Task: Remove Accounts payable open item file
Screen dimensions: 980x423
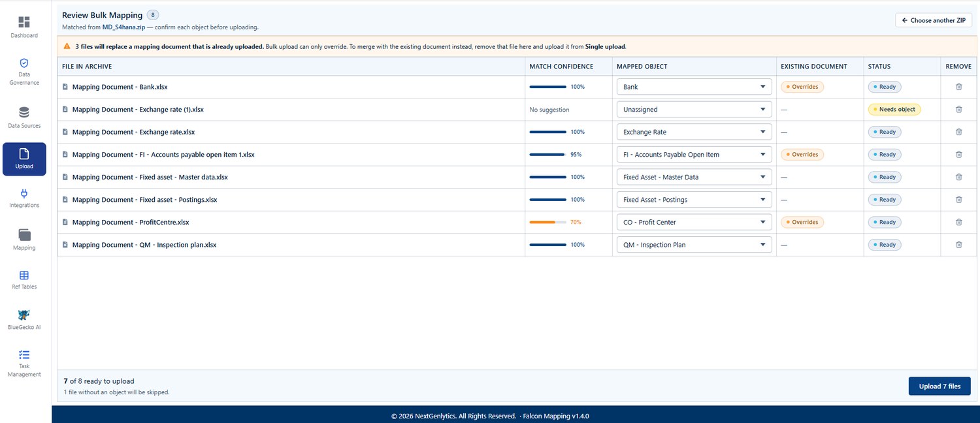Action: (x=958, y=155)
